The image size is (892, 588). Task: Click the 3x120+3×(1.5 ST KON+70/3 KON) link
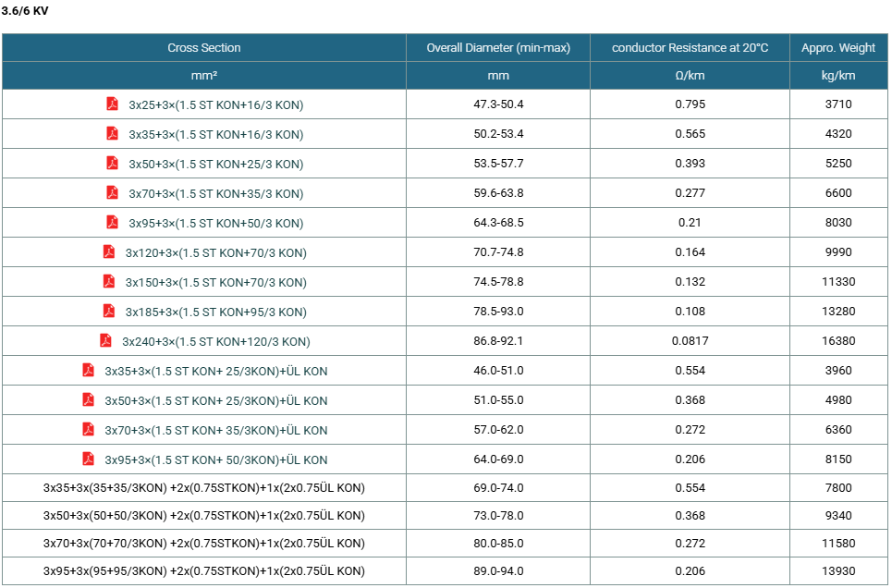[216, 252]
